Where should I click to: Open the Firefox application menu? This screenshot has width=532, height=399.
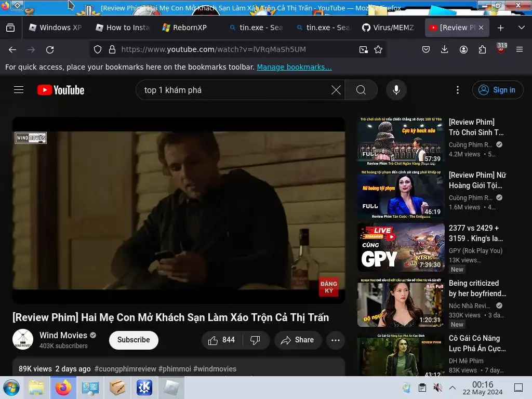tap(520, 49)
